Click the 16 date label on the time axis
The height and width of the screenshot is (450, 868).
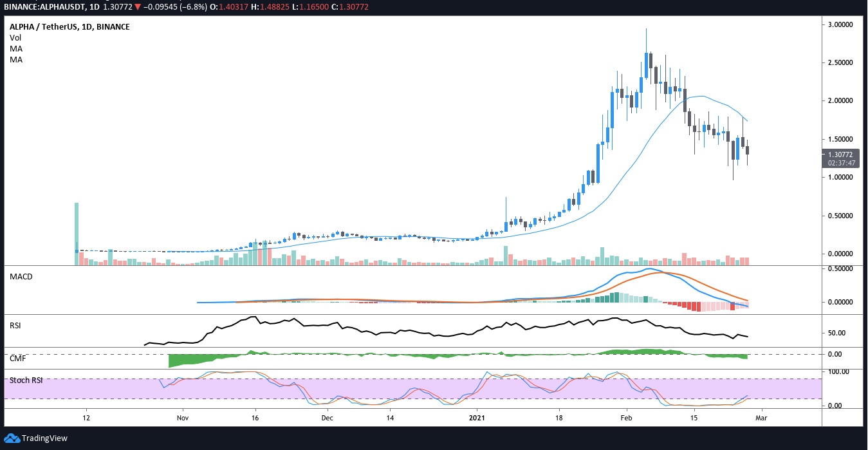coord(255,418)
